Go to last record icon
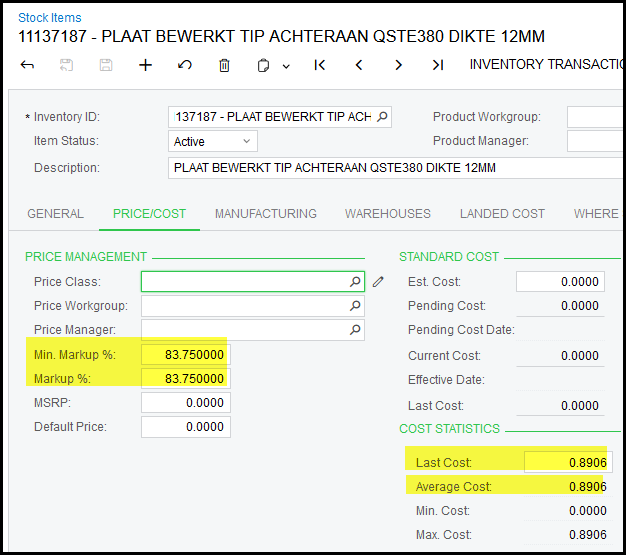The height and width of the screenshot is (555, 626). [x=437, y=65]
